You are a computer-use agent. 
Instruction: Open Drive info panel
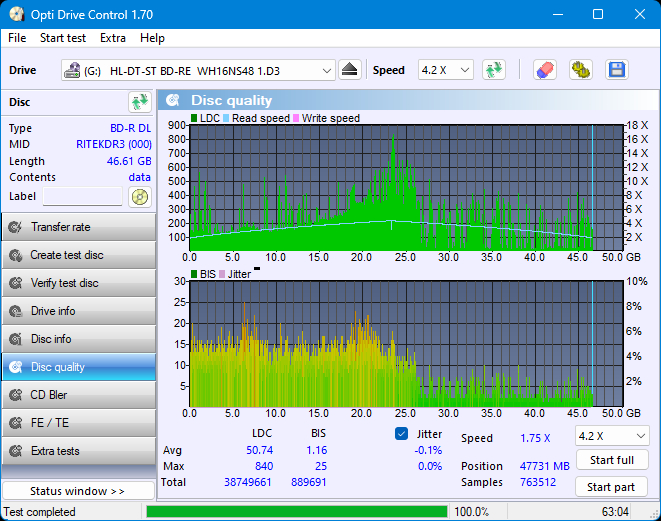[x=79, y=311]
